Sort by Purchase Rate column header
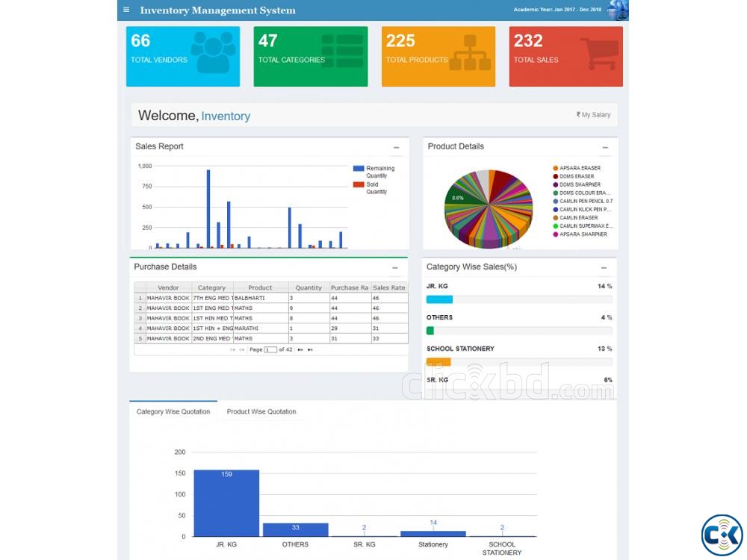Screen dimensions: 747x560 click(x=350, y=287)
